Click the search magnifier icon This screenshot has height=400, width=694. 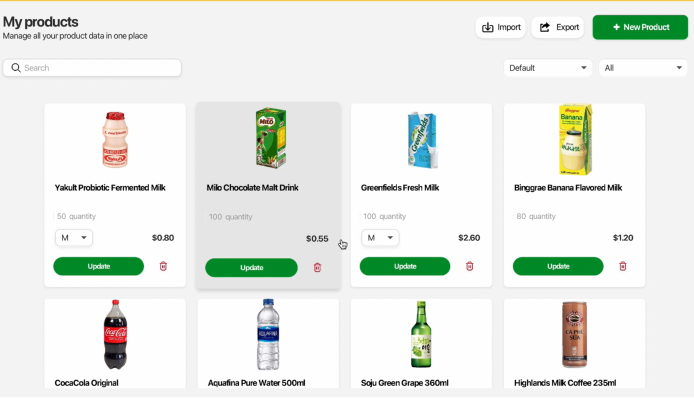(16, 68)
